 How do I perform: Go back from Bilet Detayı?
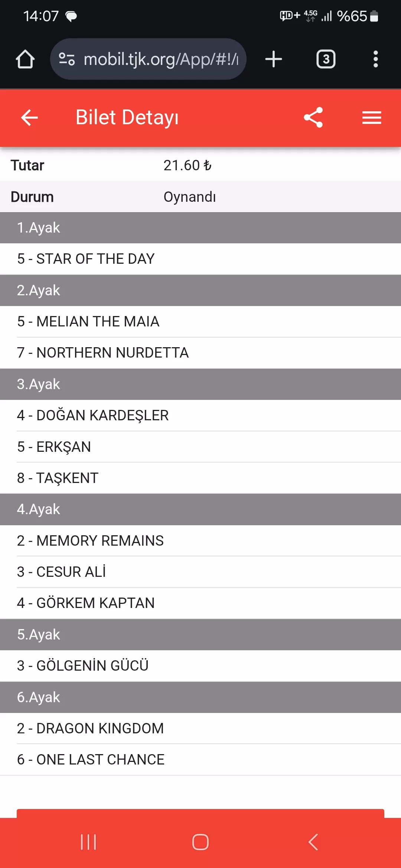pyautogui.click(x=30, y=118)
